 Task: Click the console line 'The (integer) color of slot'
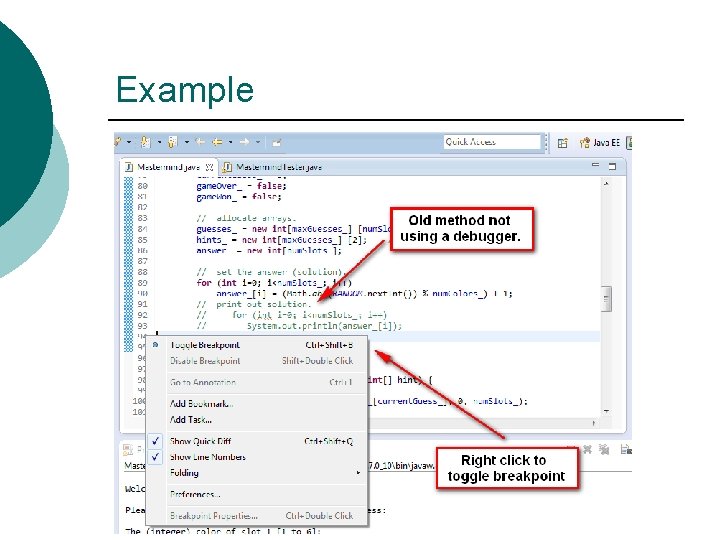(x=222, y=531)
